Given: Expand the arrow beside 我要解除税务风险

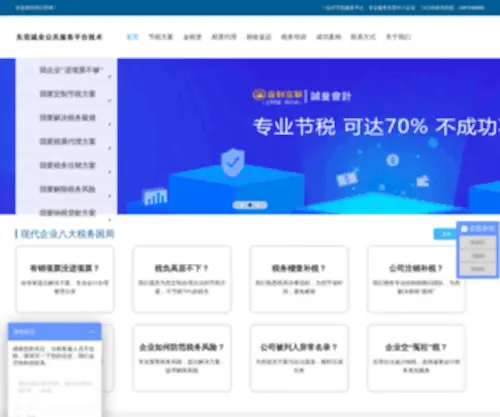Looking at the screenshot, I should click(x=110, y=196).
